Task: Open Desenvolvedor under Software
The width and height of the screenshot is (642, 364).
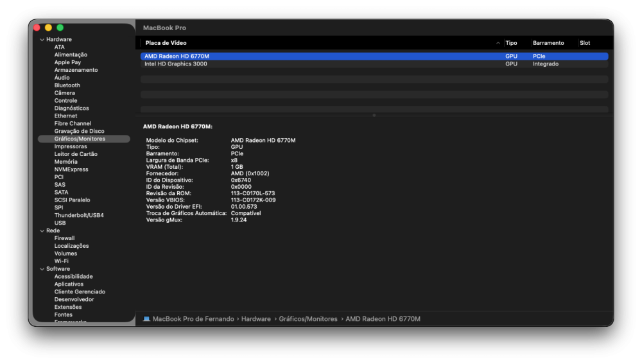Action: 74,300
